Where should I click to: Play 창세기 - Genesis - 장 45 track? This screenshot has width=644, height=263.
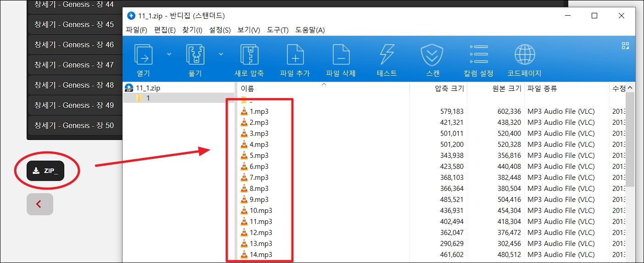pyautogui.click(x=75, y=24)
